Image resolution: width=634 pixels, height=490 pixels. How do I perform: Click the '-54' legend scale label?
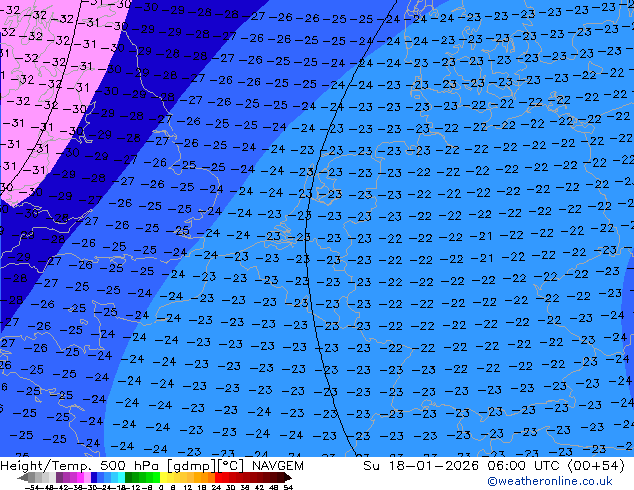(x=32, y=487)
